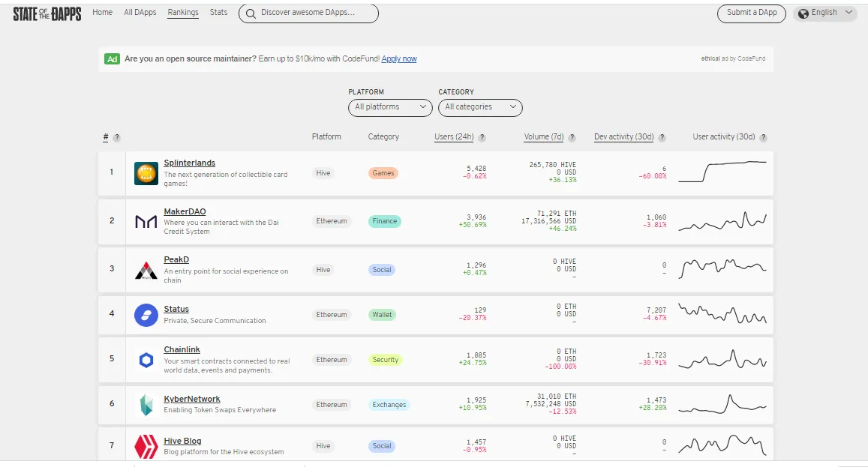The width and height of the screenshot is (868, 467).
Task: Click MakerDAO user activity sparkline
Action: [x=722, y=221]
